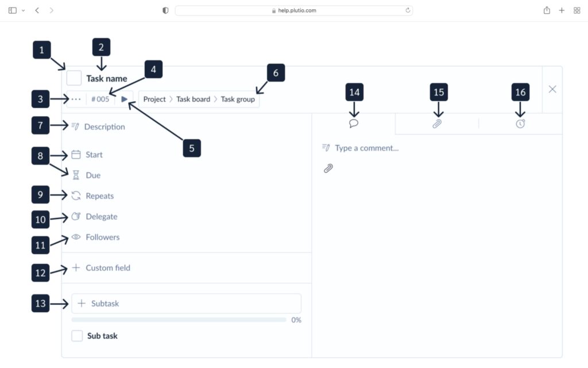Select the Due date hourglass icon
The image size is (588, 368).
click(x=76, y=174)
